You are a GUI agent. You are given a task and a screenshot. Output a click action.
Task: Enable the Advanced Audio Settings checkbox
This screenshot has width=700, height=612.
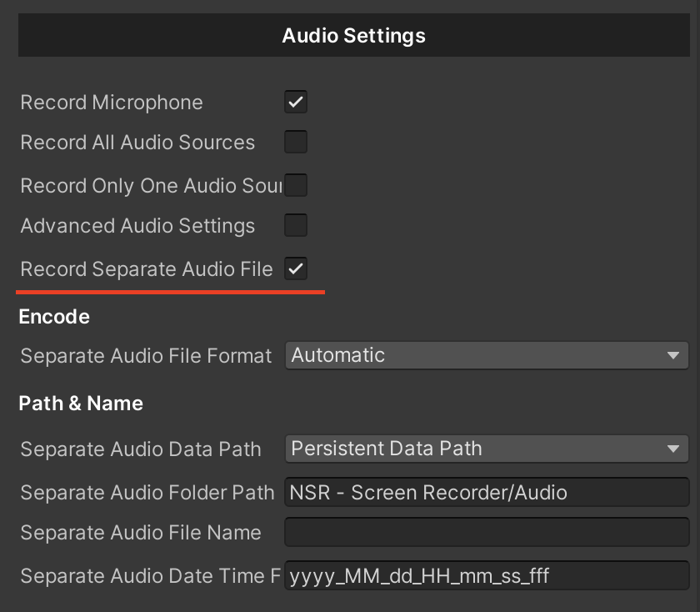(x=296, y=224)
